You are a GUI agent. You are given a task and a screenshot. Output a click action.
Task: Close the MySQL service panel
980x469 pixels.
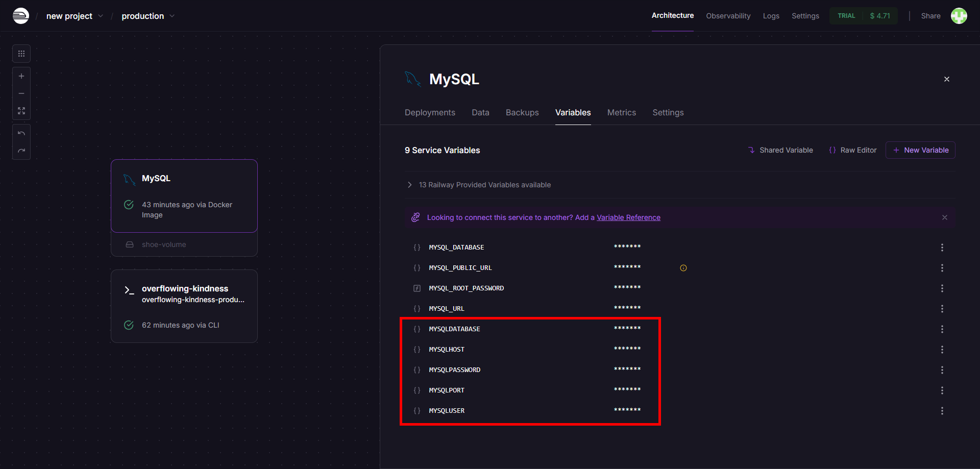point(947,79)
